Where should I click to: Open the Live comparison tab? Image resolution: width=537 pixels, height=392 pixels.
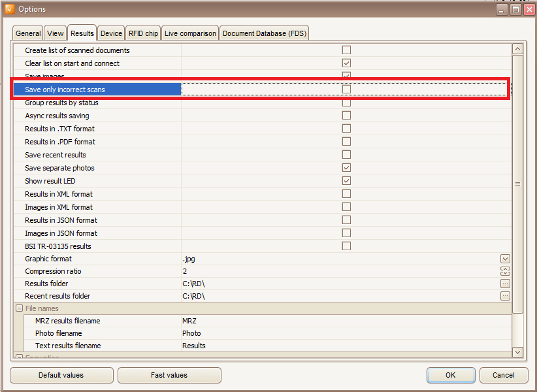tap(190, 32)
